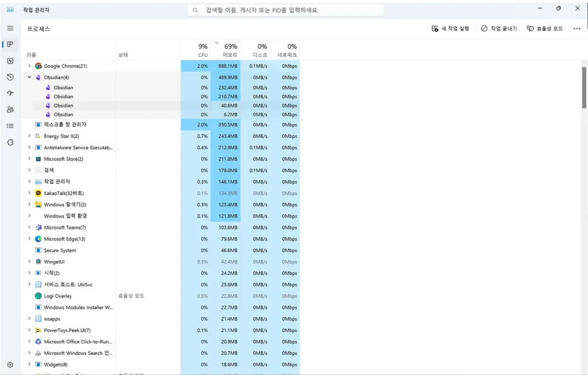Click the Energy Star X process icon
The height and width of the screenshot is (375, 588).
click(x=38, y=136)
